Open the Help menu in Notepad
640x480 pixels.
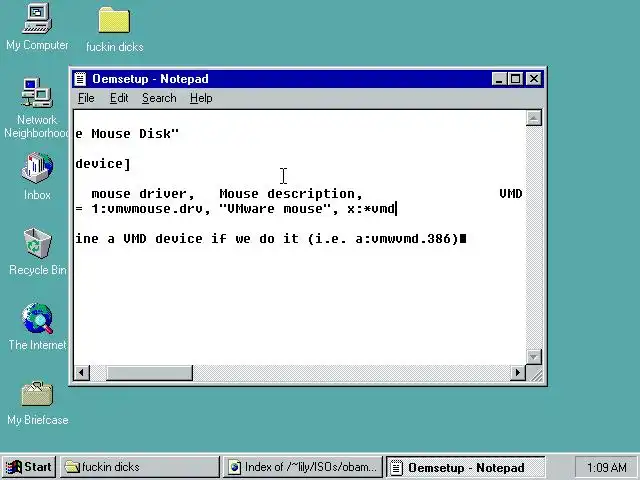click(201, 98)
